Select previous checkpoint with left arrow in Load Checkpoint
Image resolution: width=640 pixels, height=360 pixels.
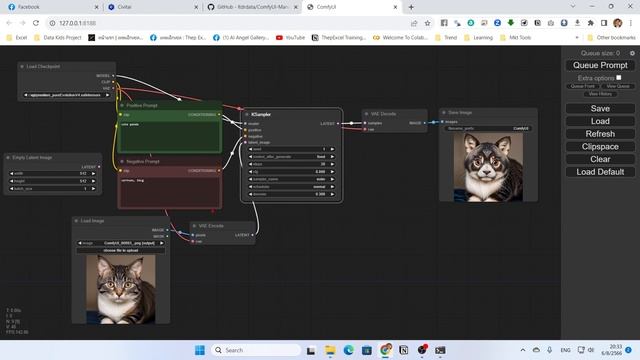click(x=26, y=95)
